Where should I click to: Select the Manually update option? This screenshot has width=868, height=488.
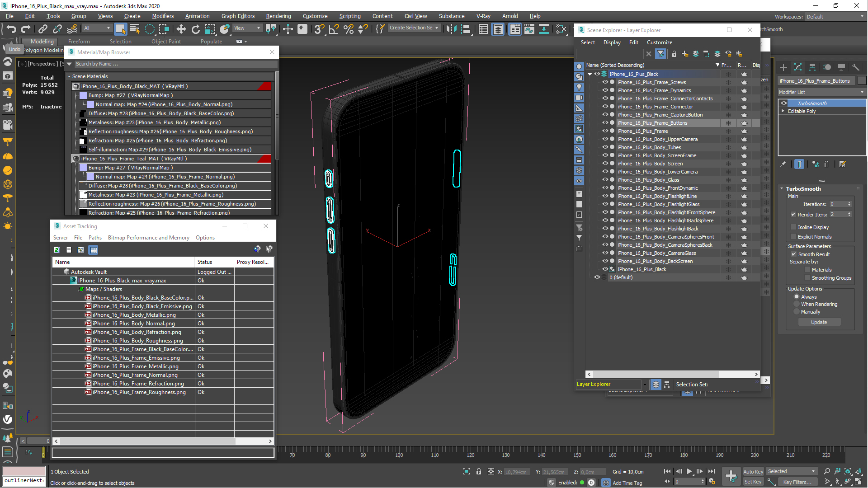tap(797, 312)
